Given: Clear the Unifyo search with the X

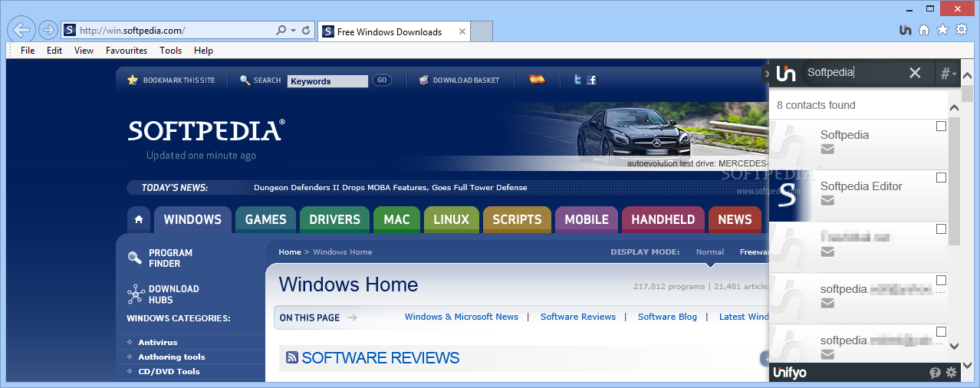Looking at the screenshot, I should point(915,73).
